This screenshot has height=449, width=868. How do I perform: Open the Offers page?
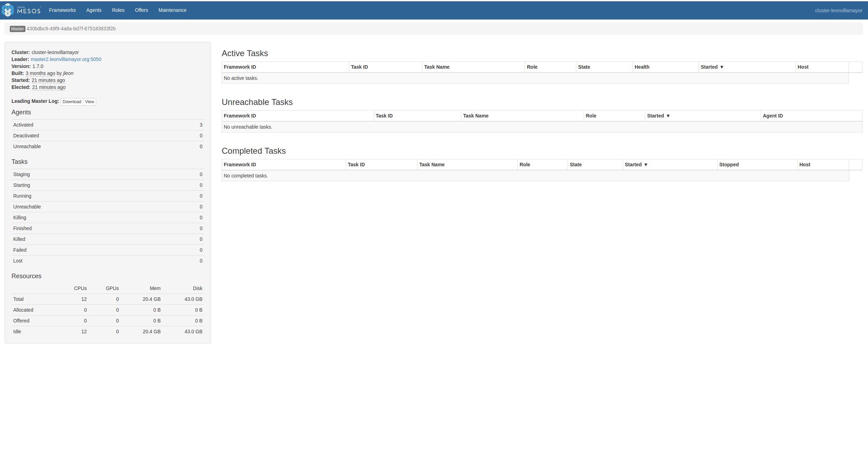(141, 10)
